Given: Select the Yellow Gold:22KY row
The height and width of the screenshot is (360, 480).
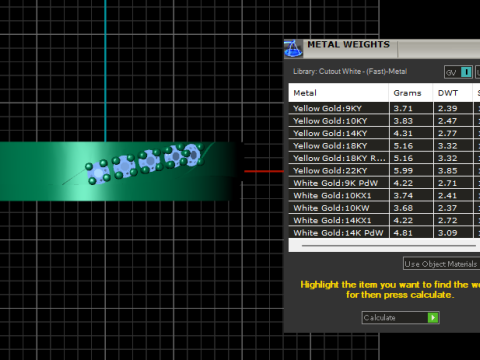Looking at the screenshot, I should coord(384,170).
